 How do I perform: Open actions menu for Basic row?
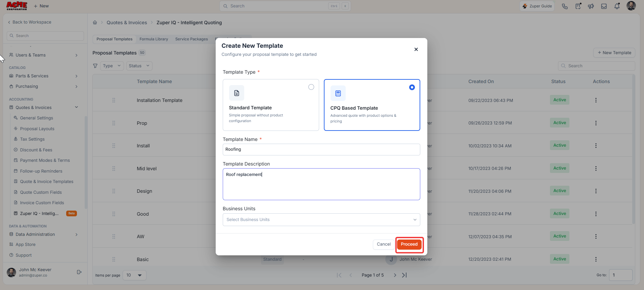pyautogui.click(x=596, y=259)
